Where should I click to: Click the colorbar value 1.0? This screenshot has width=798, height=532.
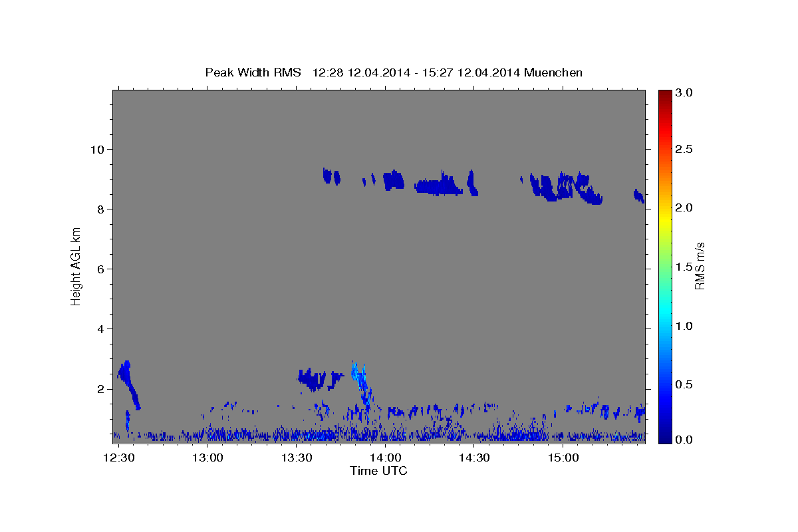pyautogui.click(x=686, y=325)
